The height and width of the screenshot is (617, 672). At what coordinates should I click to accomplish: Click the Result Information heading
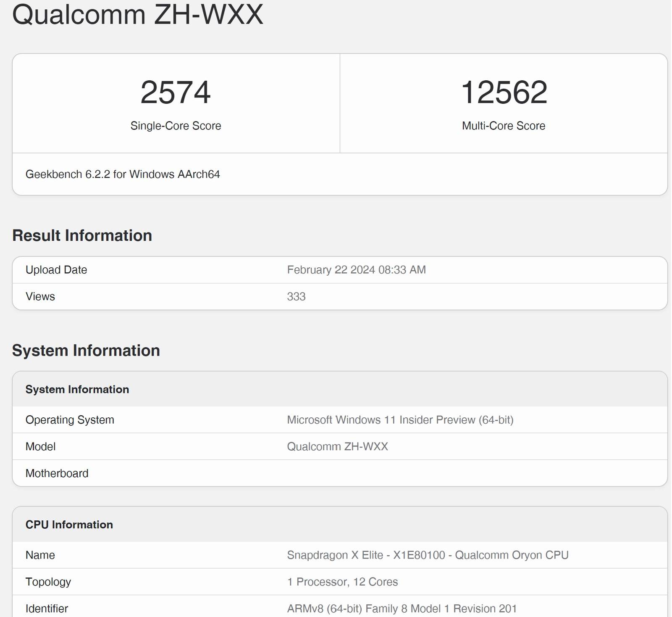coord(82,235)
